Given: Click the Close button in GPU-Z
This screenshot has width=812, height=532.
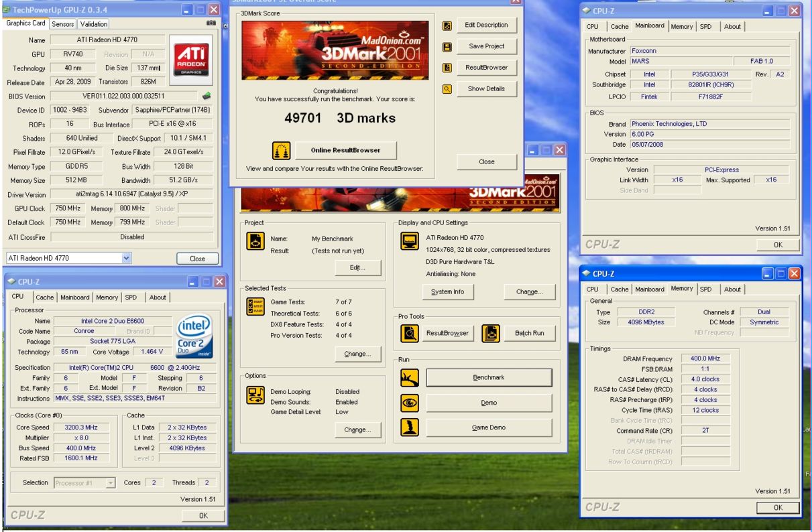Looking at the screenshot, I should (x=198, y=258).
